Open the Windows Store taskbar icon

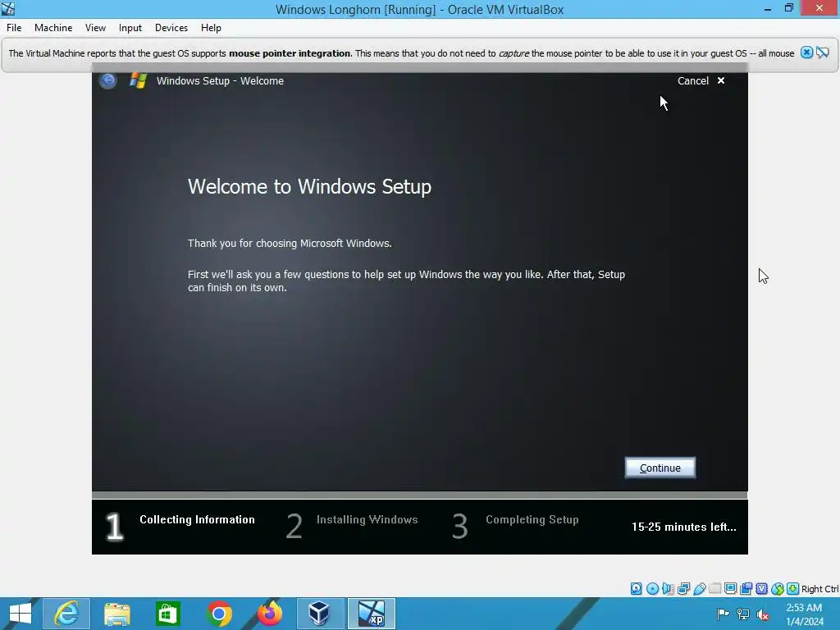click(x=167, y=614)
